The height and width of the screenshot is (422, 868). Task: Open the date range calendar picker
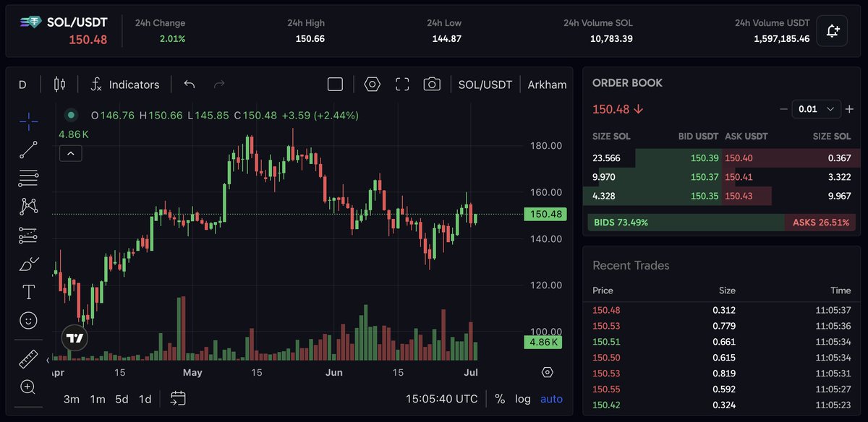[x=178, y=398]
